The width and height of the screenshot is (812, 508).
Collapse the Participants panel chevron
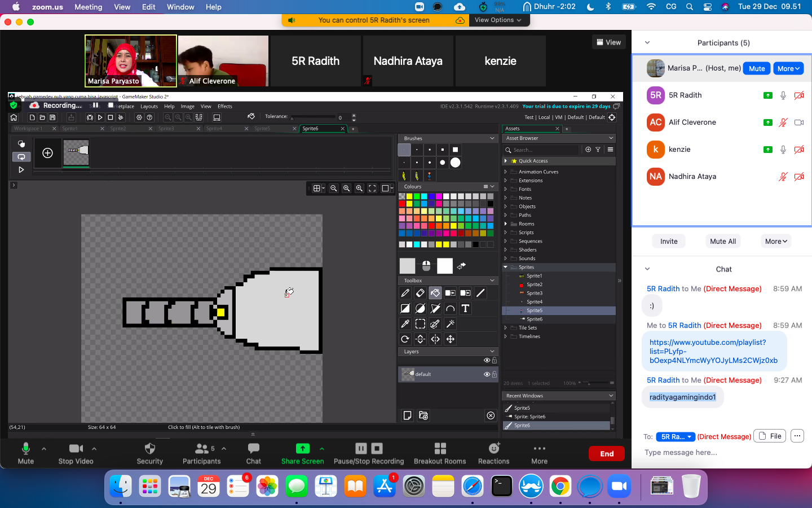tap(647, 43)
